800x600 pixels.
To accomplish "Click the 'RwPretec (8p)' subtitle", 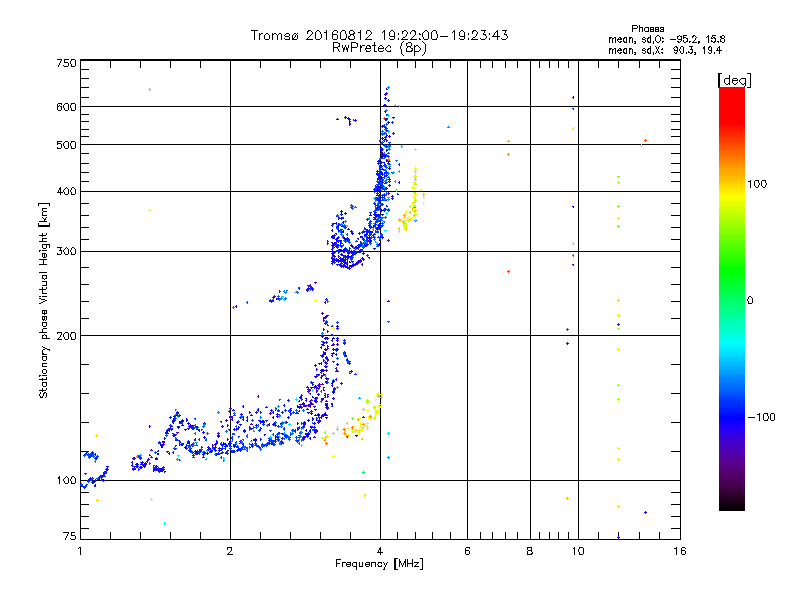I will (379, 48).
